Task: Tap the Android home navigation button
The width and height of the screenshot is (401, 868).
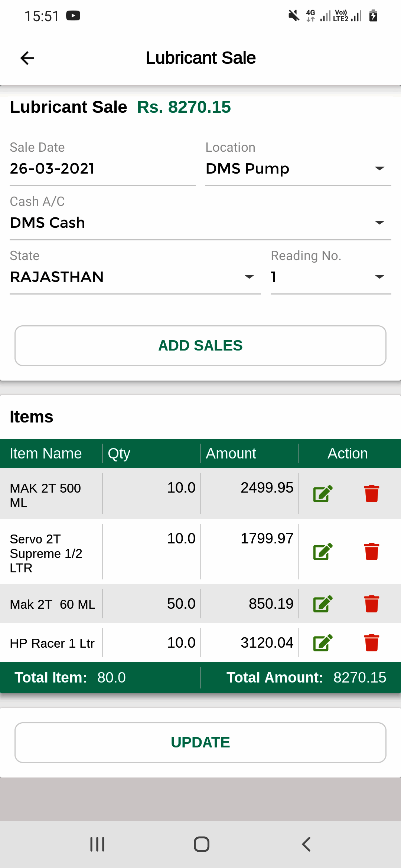Action: [x=201, y=844]
